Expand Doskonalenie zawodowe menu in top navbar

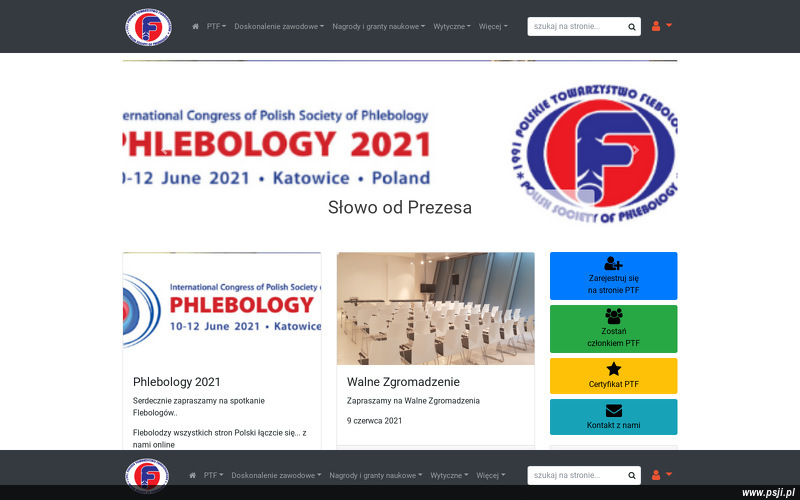tap(279, 27)
